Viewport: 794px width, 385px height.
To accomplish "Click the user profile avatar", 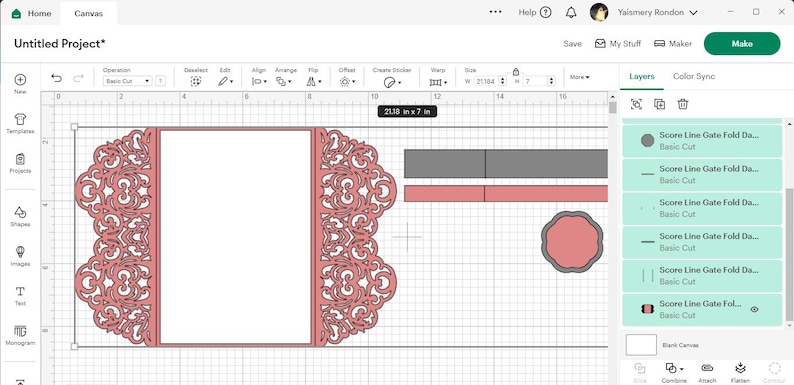I will 599,13.
